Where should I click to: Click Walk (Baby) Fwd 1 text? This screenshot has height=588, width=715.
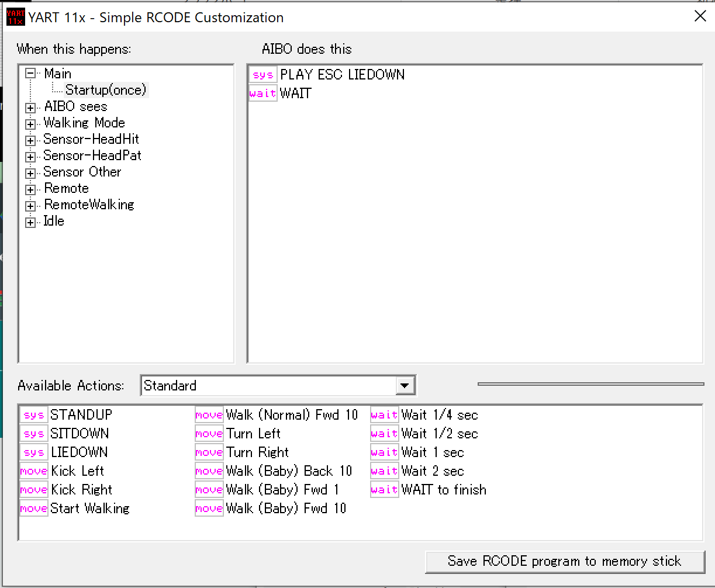point(282,490)
